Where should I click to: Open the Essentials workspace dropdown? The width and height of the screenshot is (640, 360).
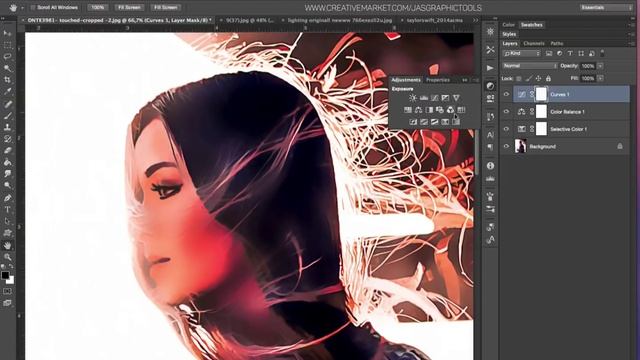pyautogui.click(x=606, y=7)
